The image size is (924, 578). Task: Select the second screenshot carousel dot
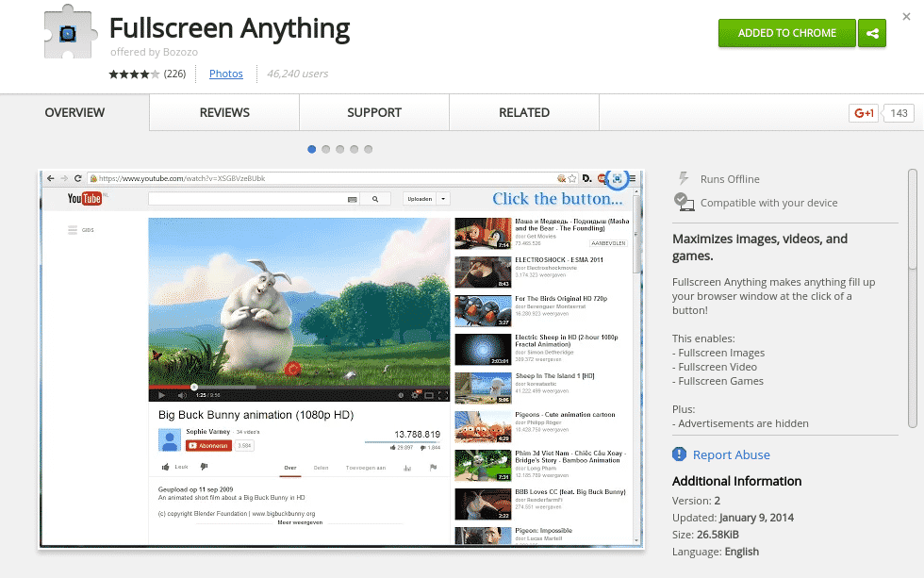pyautogui.click(x=326, y=149)
